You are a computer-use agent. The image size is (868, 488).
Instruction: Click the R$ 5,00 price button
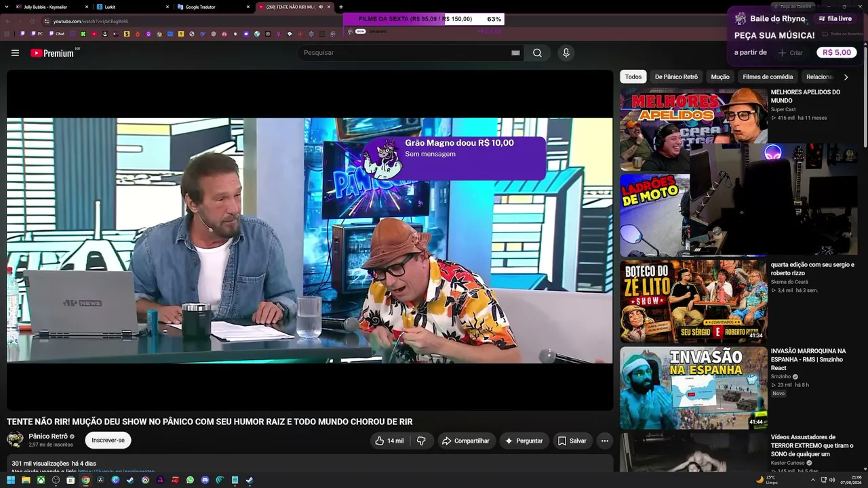click(x=837, y=52)
